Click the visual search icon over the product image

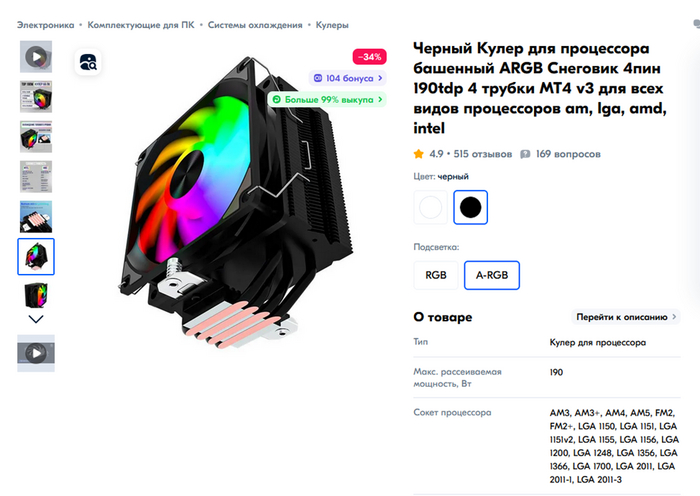88,62
